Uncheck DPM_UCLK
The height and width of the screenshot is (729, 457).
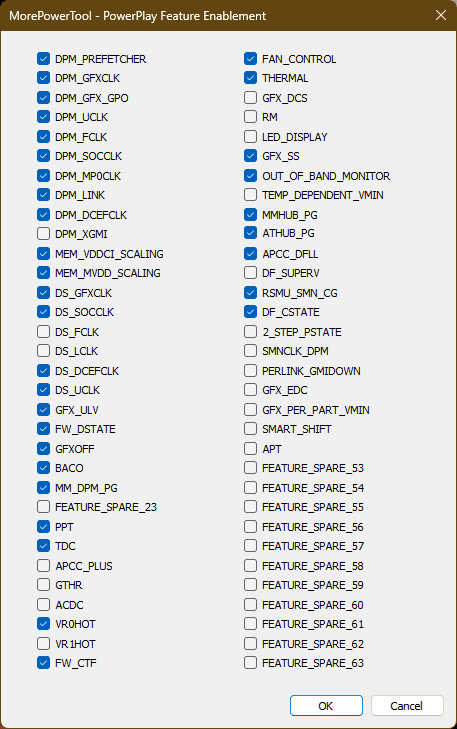43,117
